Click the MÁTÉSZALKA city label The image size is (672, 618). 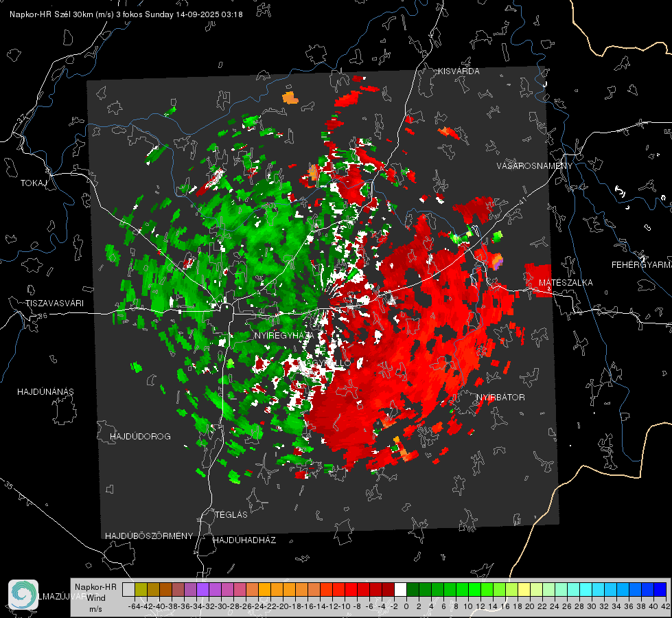tap(566, 282)
